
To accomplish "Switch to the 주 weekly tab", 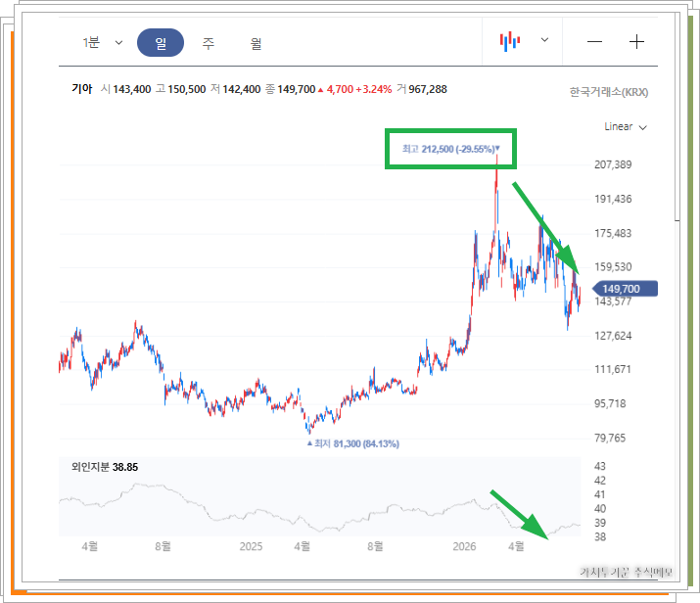I will pyautogui.click(x=208, y=43).
